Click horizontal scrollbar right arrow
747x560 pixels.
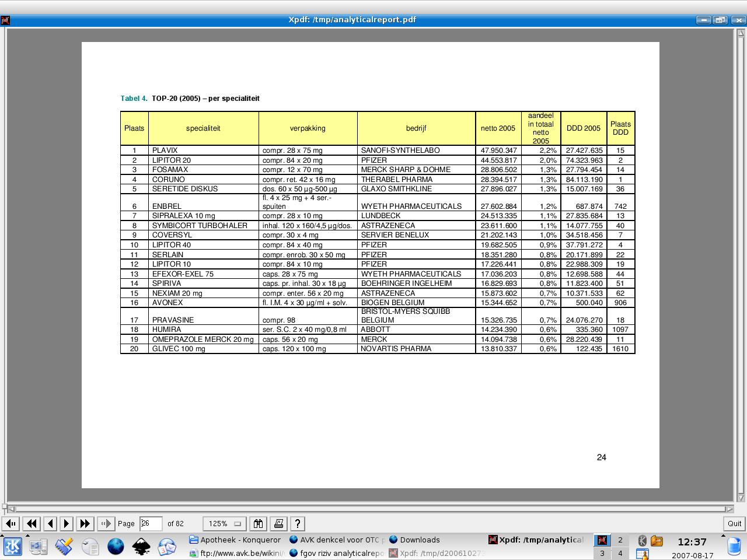pyautogui.click(x=729, y=509)
